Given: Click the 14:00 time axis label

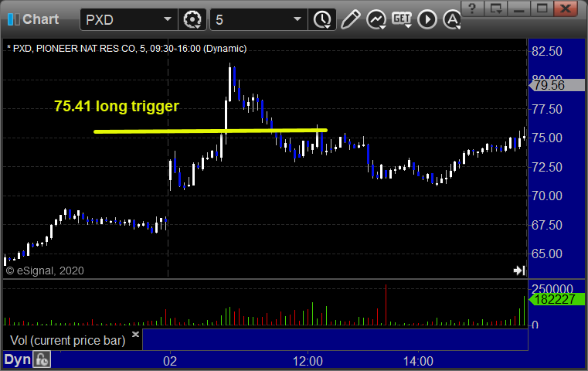Looking at the screenshot, I should point(418,361).
